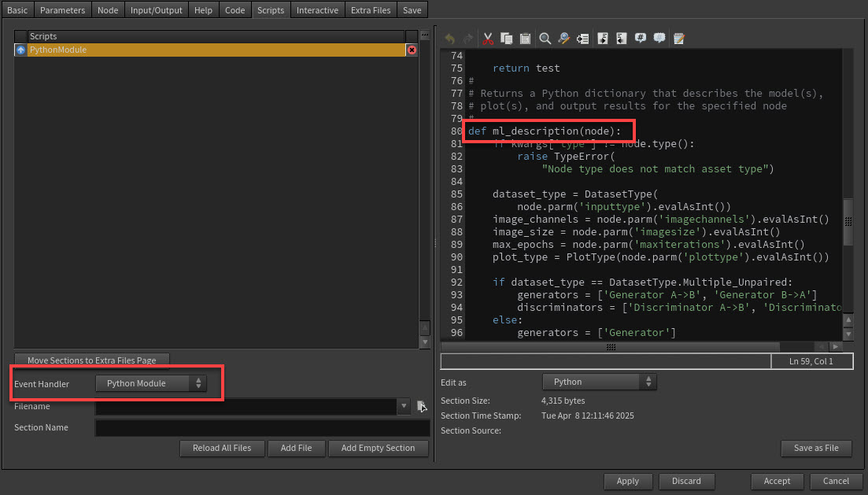Click the code editor scroll-up arrow
This screenshot has width=868, height=495.
[x=848, y=320]
